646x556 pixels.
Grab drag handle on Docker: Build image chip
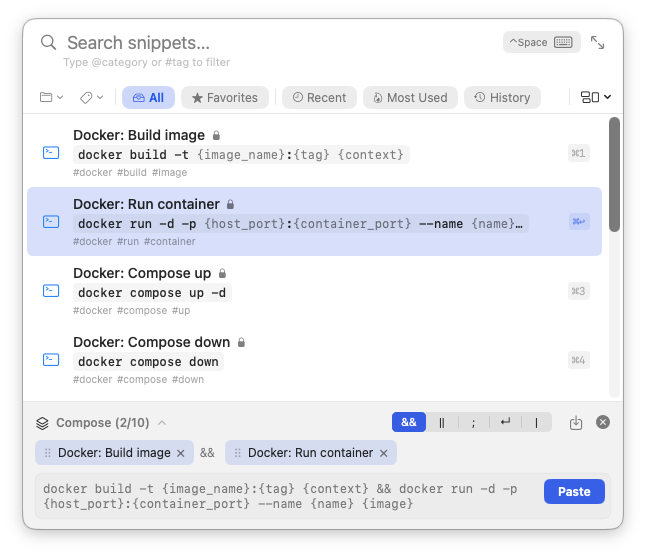(x=47, y=453)
